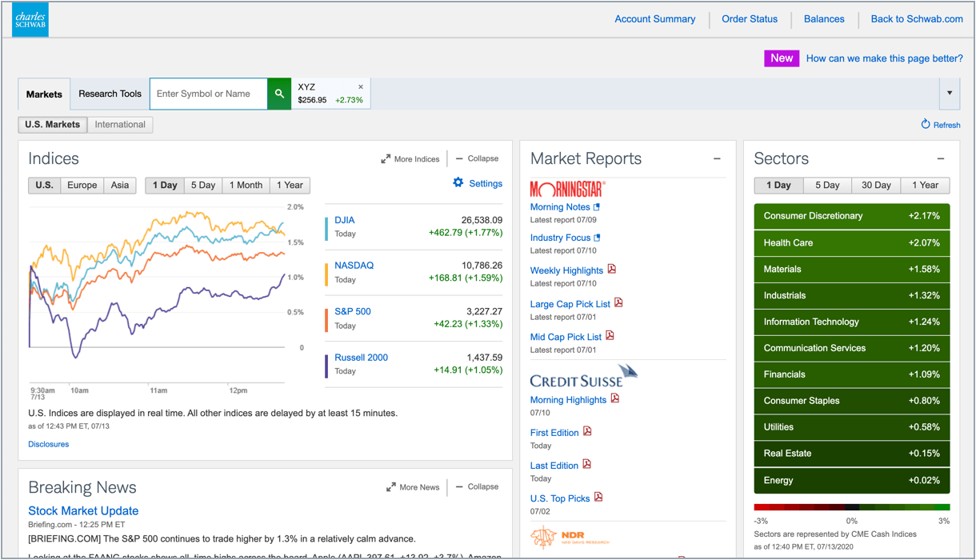Open the International markets tab
Image resolution: width=976 pixels, height=560 pixels.
[120, 124]
